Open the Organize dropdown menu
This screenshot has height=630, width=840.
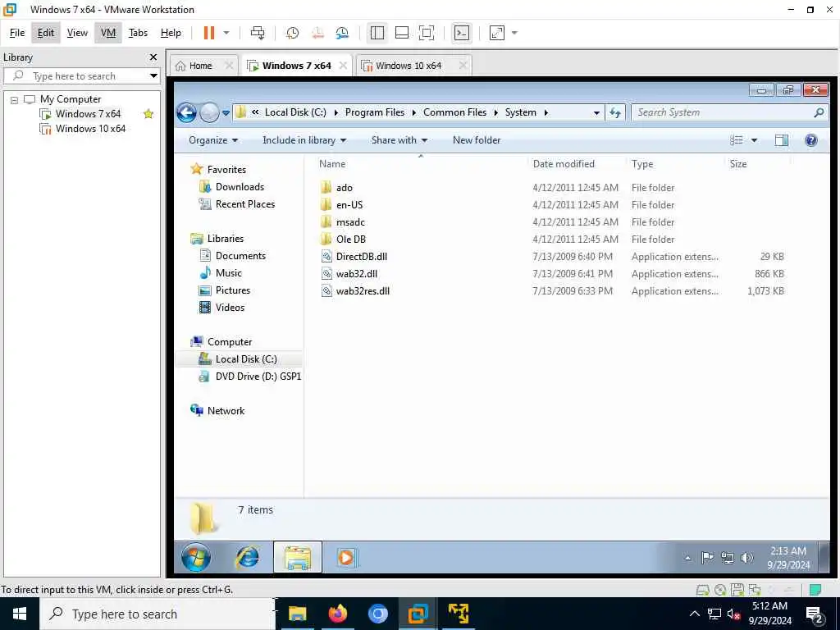point(212,140)
